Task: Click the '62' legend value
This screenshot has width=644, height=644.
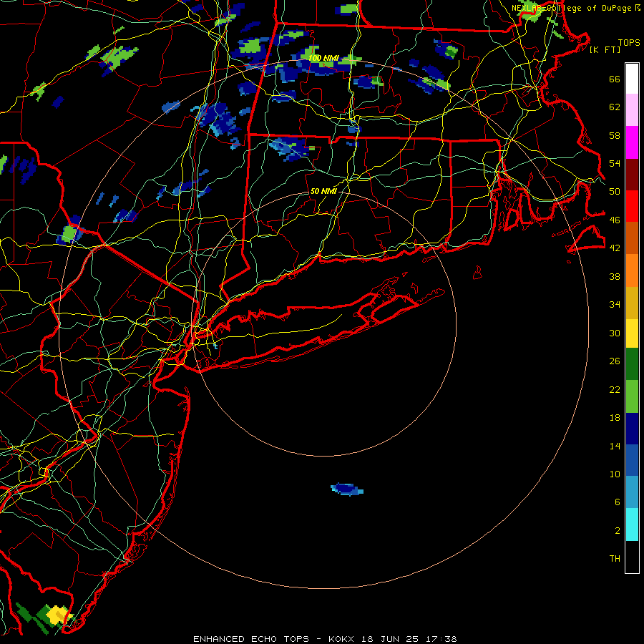Action: 615,107
